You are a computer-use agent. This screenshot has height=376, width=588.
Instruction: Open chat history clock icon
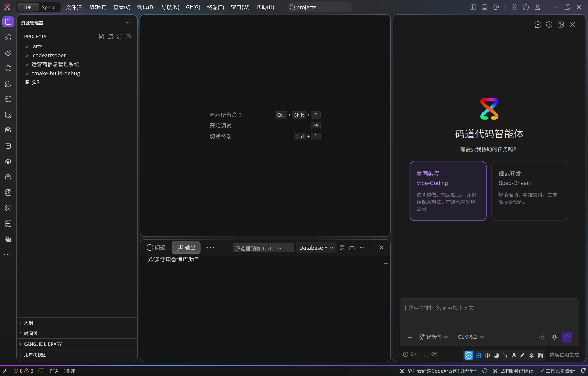549,25
